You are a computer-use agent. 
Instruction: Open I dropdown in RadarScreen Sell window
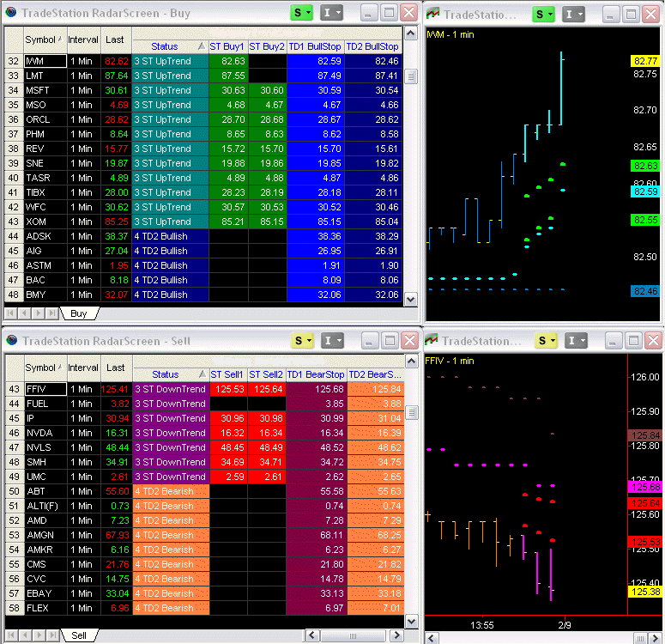tap(332, 341)
